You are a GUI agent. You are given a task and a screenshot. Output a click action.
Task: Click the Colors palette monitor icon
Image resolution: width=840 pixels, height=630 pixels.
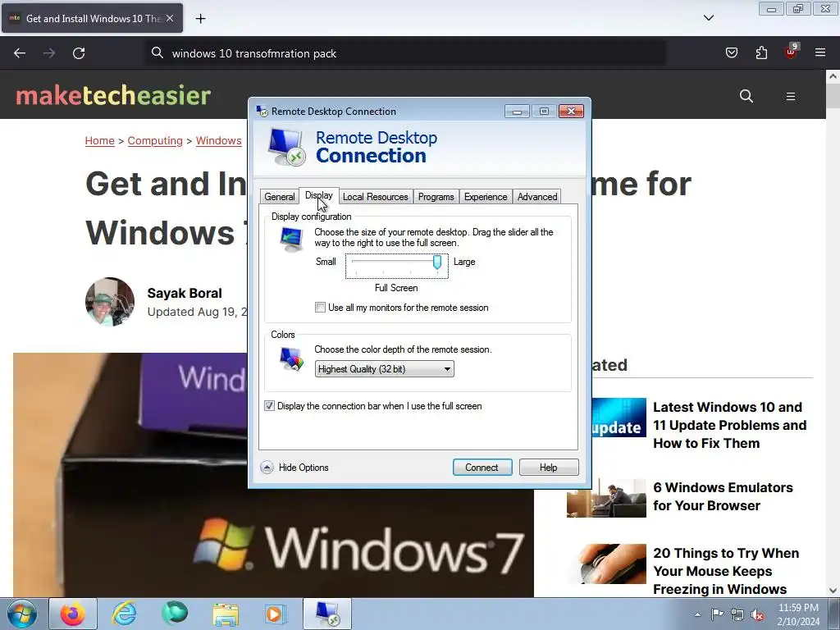[x=291, y=359]
